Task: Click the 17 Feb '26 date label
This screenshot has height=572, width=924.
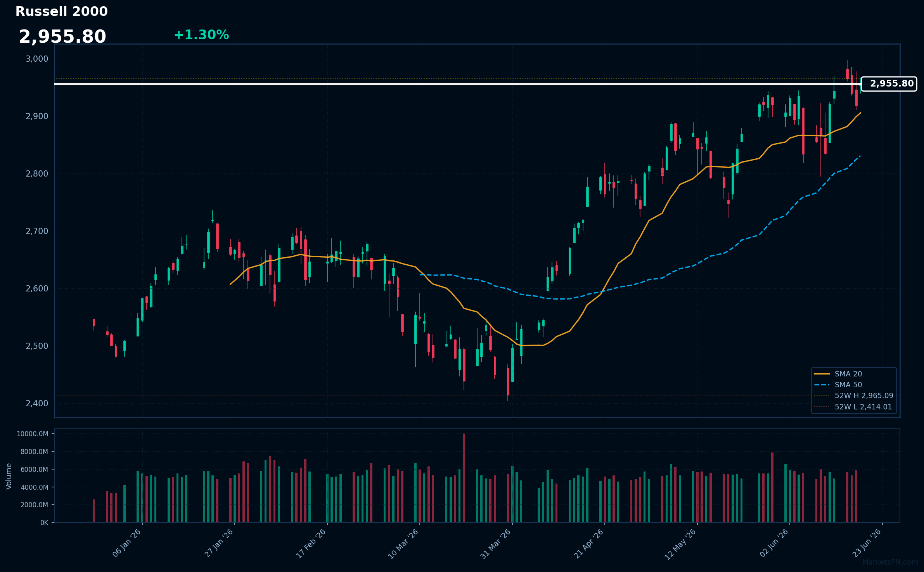Action: (x=311, y=543)
